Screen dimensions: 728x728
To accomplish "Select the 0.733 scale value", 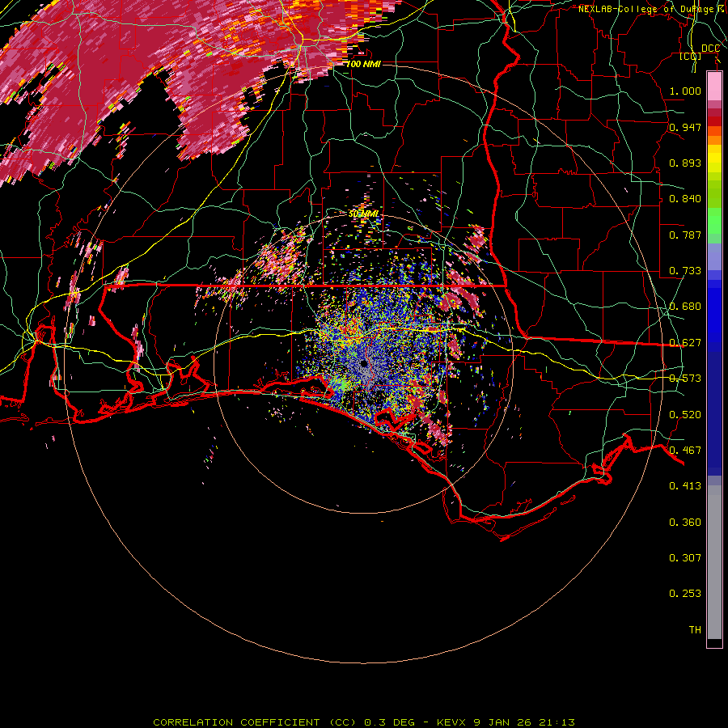I will click(685, 271).
